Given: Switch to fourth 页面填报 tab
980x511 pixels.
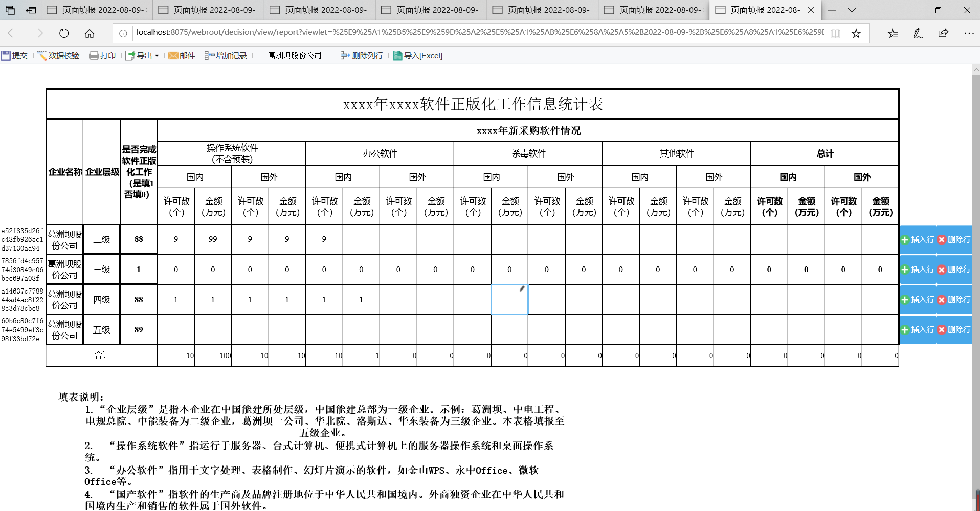Looking at the screenshot, I should coord(431,10).
